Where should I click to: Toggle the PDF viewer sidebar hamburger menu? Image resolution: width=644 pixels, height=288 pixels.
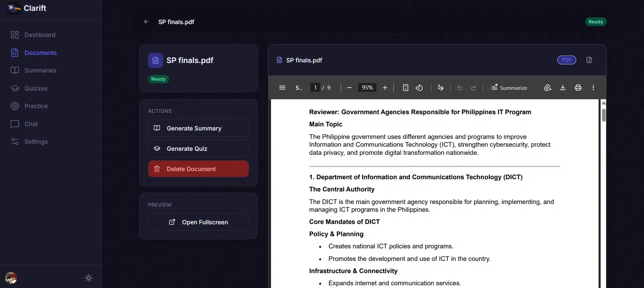282,88
